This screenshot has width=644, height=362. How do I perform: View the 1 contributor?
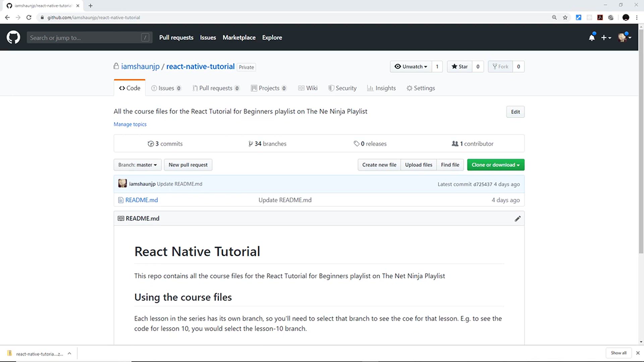[473, 143]
